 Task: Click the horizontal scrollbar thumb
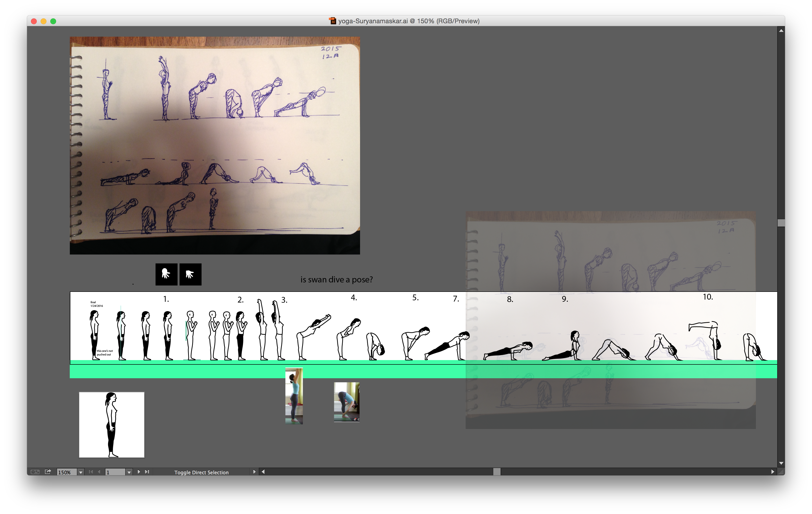497,472
